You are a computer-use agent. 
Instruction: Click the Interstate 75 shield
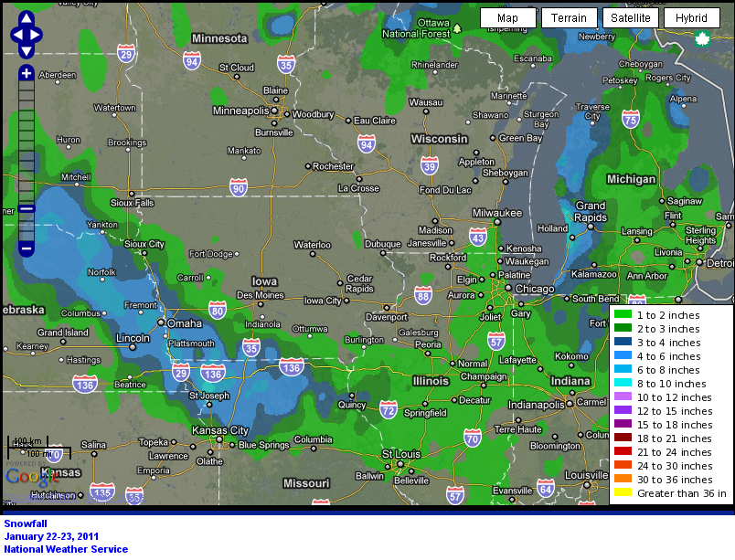pyautogui.click(x=631, y=120)
